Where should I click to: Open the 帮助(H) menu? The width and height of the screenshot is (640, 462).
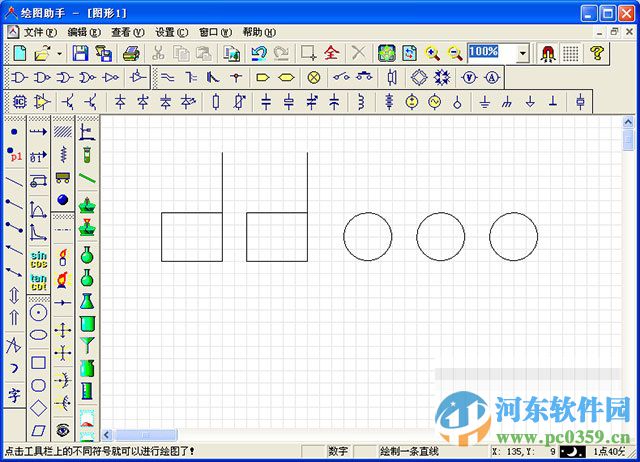pyautogui.click(x=259, y=32)
